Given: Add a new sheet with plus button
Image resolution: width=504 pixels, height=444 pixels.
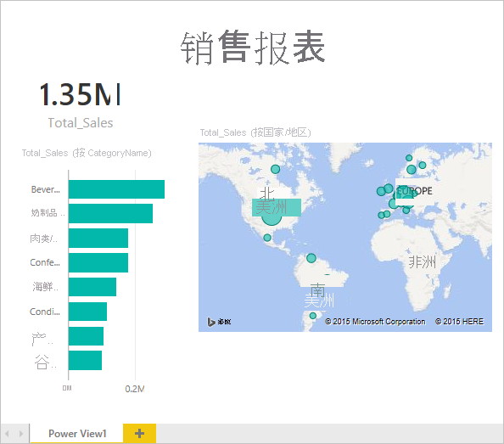Looking at the screenshot, I should tap(139, 434).
